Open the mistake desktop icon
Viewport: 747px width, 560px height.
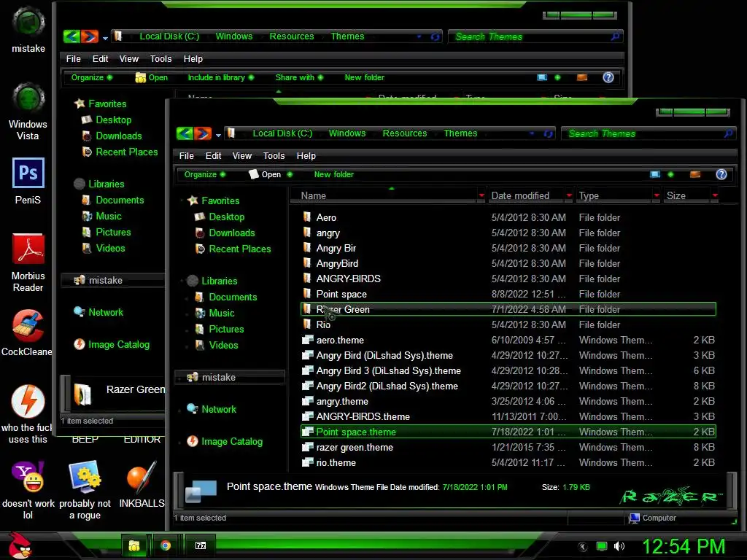point(28,29)
